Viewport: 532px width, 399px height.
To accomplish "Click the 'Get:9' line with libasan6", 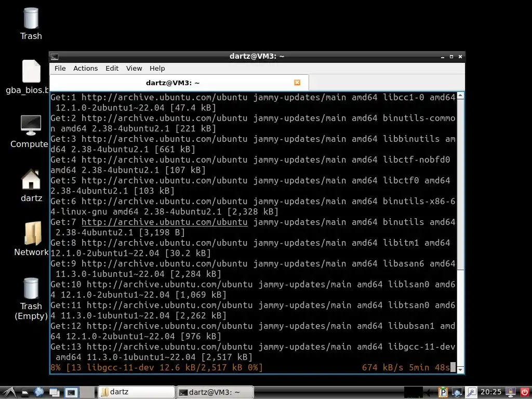I will tap(253, 269).
